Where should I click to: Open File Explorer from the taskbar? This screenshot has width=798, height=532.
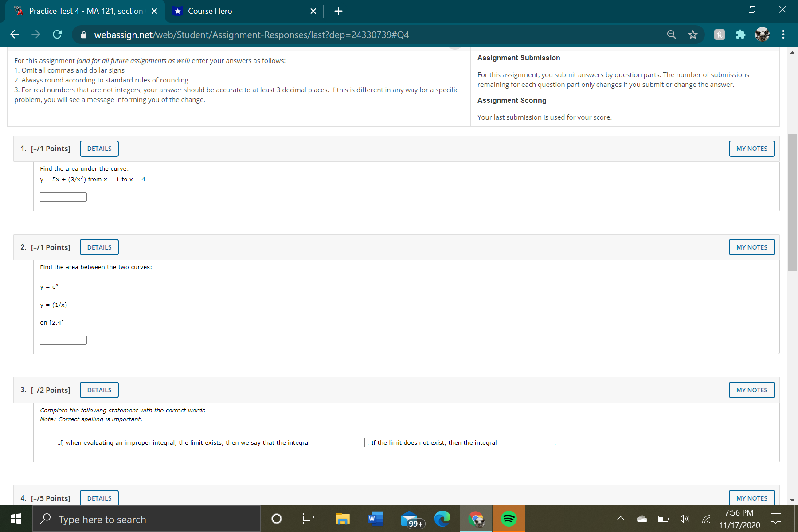click(342, 519)
